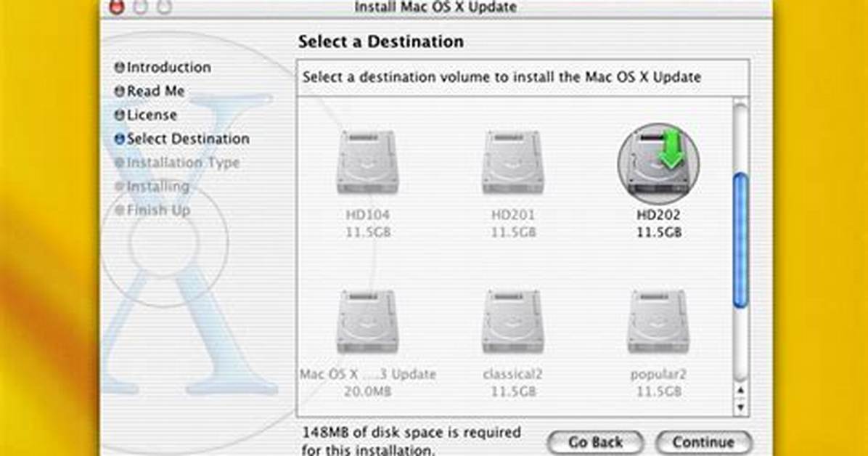Select the HD201 drive icon

[x=512, y=163]
